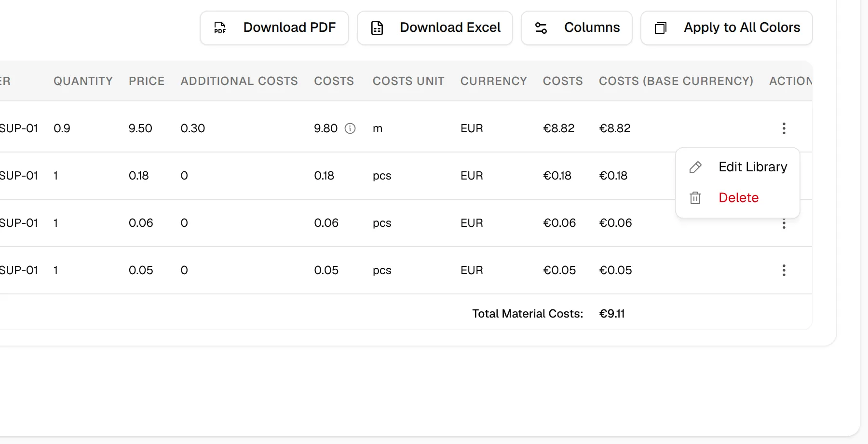This screenshot has height=444, width=868.
Task: Click the Download PDF button
Action: (x=274, y=28)
